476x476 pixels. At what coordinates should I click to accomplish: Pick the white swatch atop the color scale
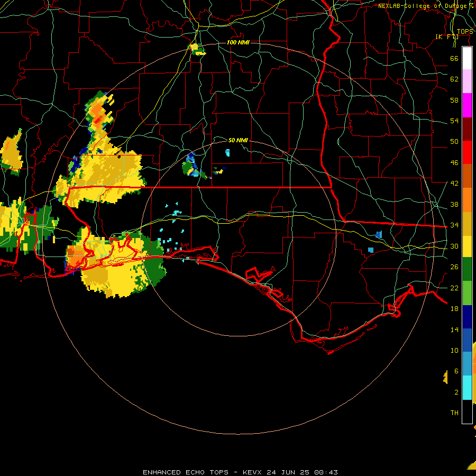pos(467,58)
